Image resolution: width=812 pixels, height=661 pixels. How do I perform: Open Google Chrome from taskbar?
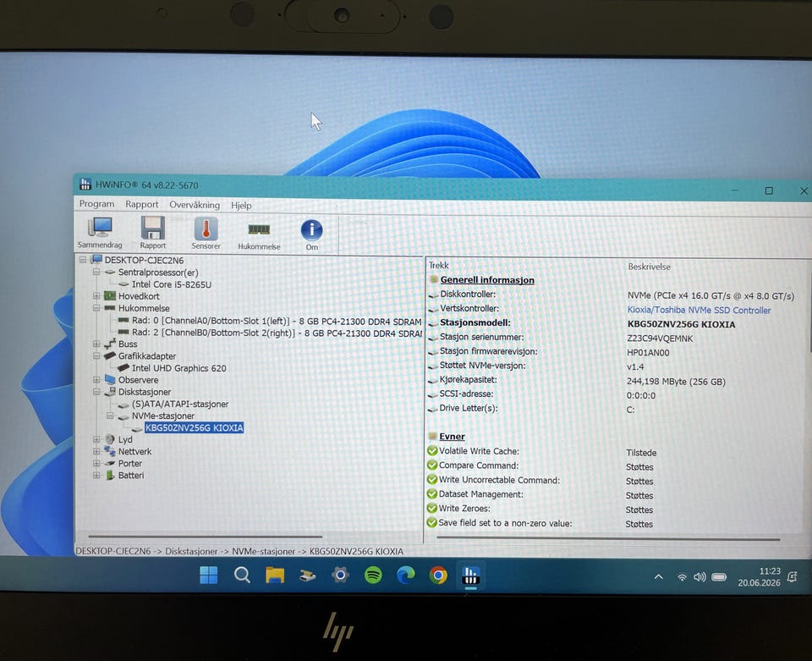[x=438, y=576]
